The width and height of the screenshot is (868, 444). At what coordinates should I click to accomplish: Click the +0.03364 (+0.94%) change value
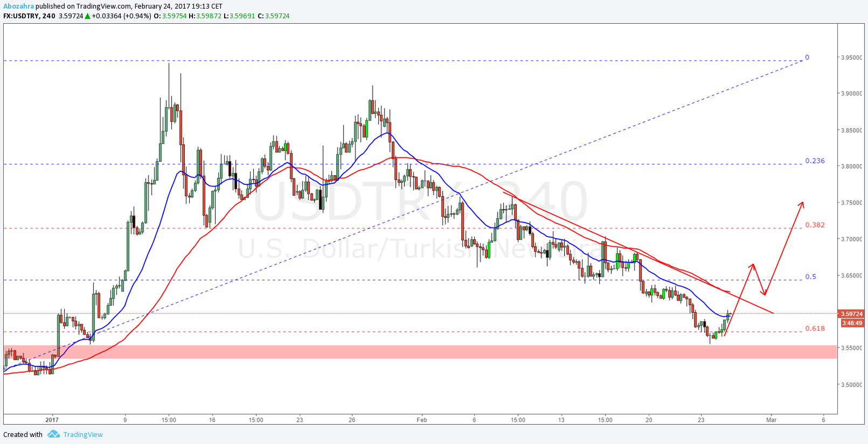(x=122, y=16)
